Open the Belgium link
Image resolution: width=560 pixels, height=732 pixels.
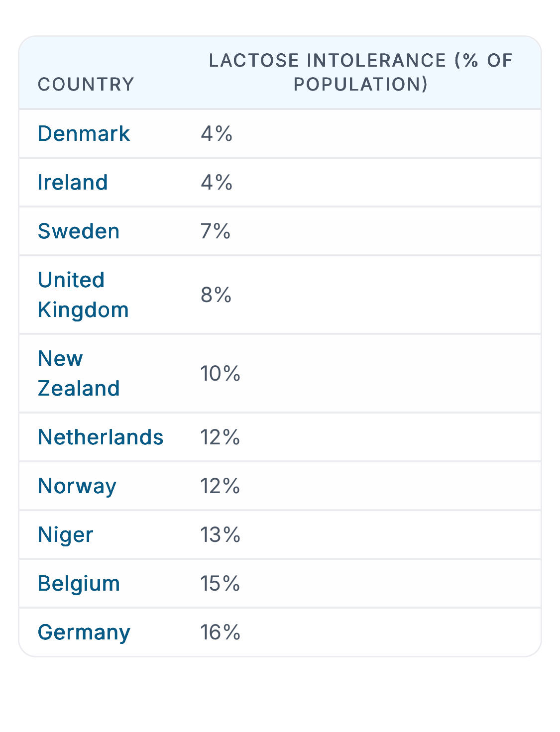click(x=79, y=584)
